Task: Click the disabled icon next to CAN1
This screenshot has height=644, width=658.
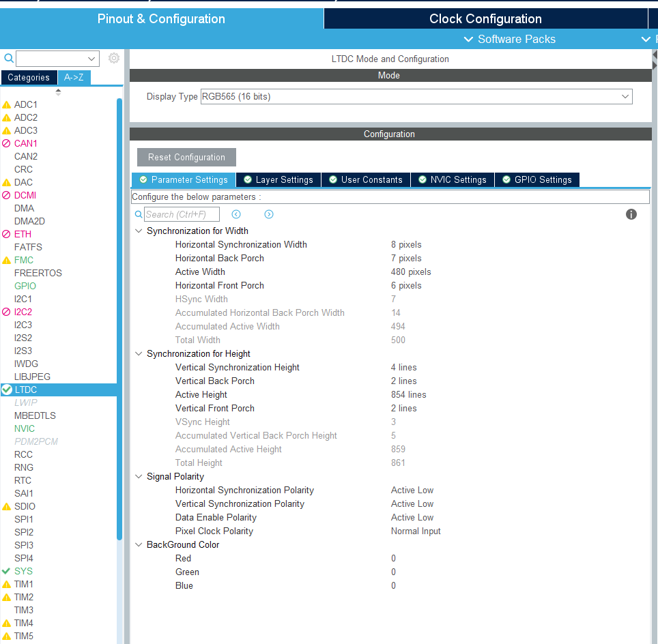Action: click(7, 144)
